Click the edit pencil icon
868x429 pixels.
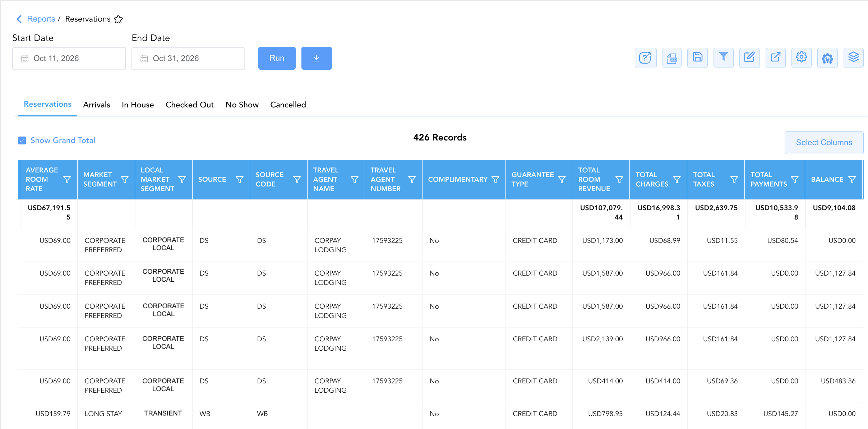coord(749,58)
